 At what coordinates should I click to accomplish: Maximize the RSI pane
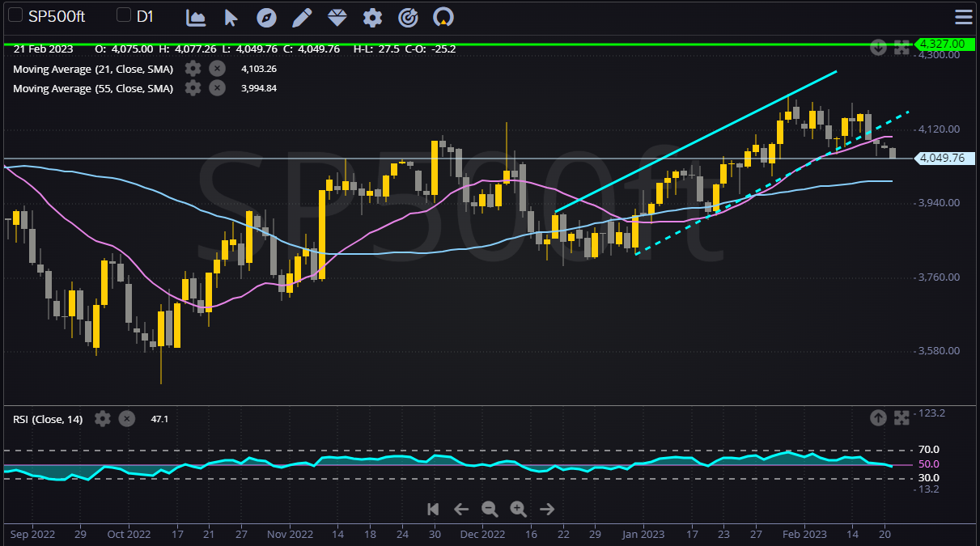tap(902, 418)
